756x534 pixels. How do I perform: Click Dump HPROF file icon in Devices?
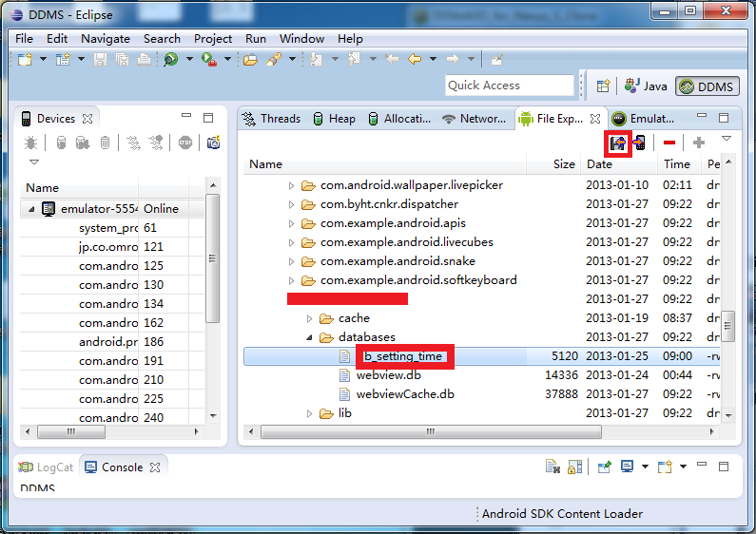pos(83,143)
